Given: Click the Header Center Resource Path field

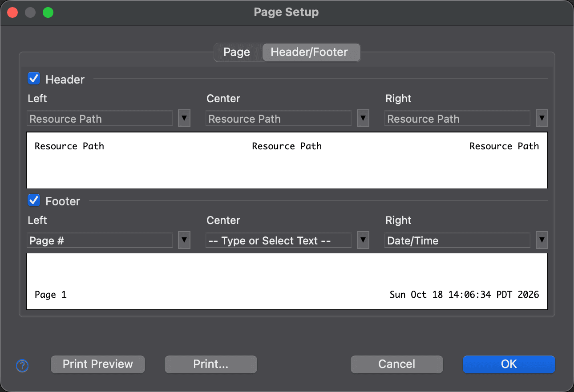Looking at the screenshot, I should click(x=279, y=119).
